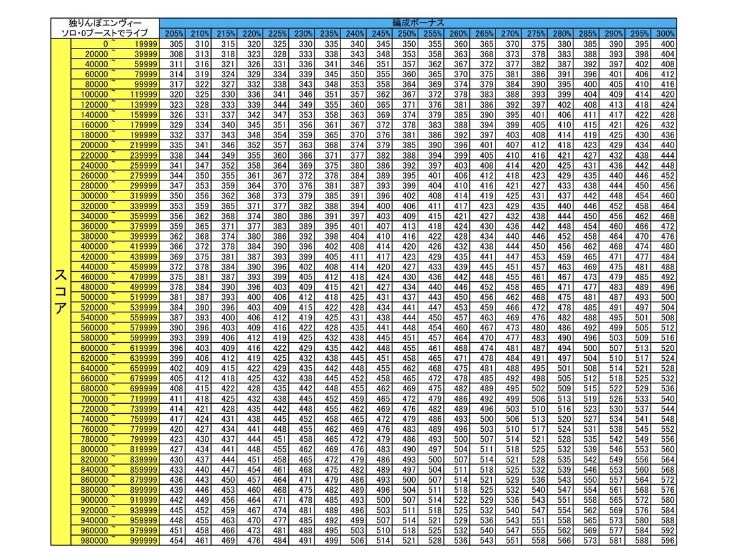Select the 240% column header
The image size is (747, 560).
(x=353, y=33)
